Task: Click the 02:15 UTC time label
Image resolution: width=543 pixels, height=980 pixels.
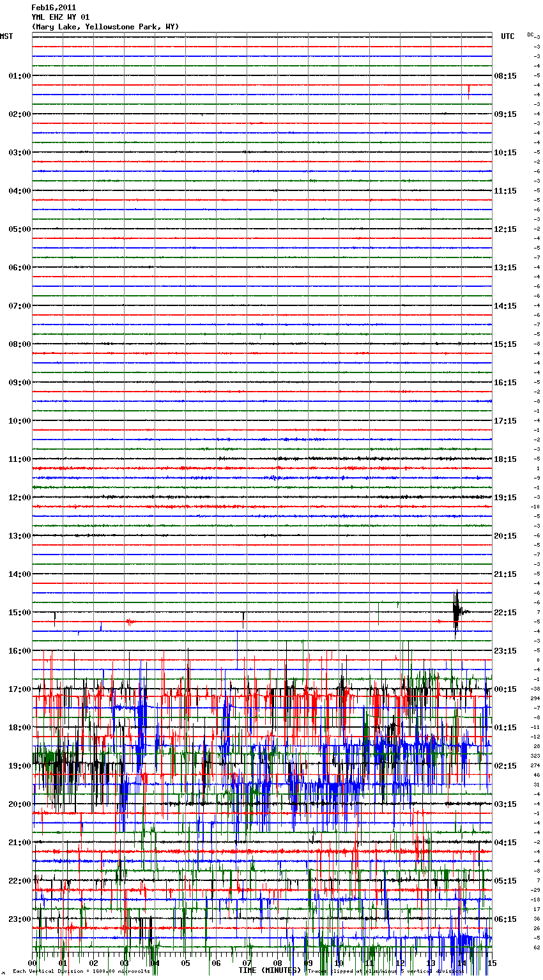Action: click(505, 766)
